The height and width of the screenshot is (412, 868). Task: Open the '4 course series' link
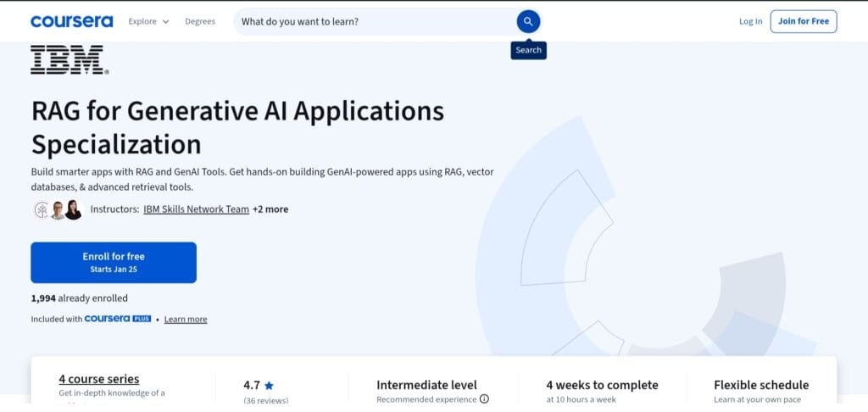pyautogui.click(x=99, y=379)
